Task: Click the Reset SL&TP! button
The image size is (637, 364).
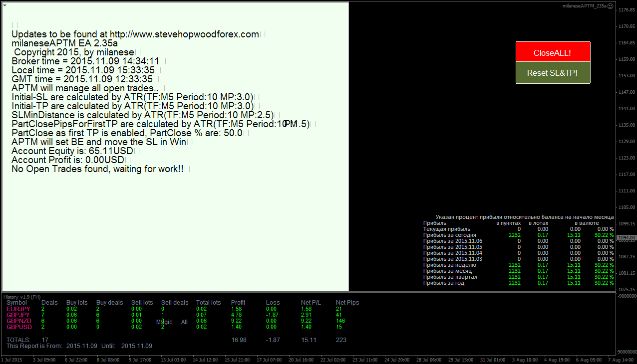Action: [x=553, y=73]
